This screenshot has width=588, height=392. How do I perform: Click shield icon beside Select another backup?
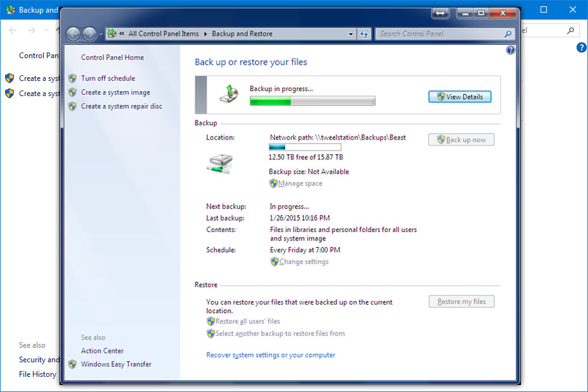[211, 333]
